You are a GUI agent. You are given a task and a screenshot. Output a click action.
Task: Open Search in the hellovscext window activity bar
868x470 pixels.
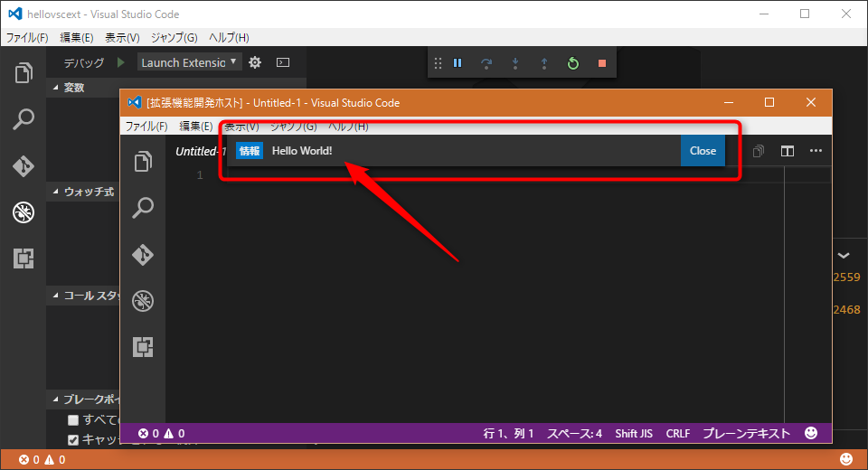click(24, 119)
